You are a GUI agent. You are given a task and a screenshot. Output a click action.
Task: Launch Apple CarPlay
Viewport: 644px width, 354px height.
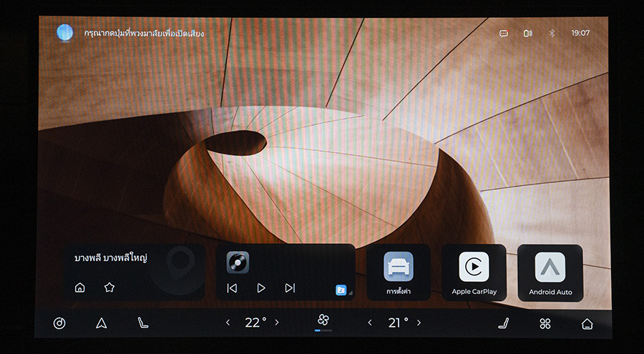474,272
